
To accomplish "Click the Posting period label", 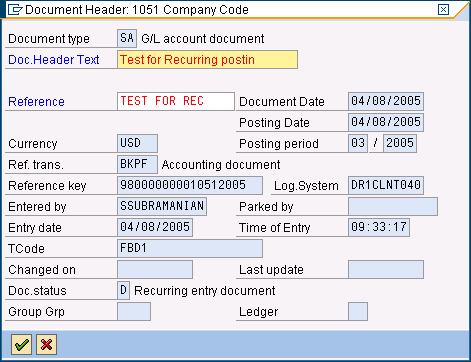I will point(279,144).
